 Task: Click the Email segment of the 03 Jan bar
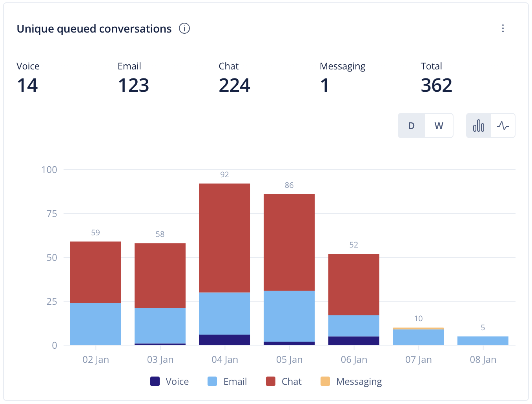click(160, 326)
